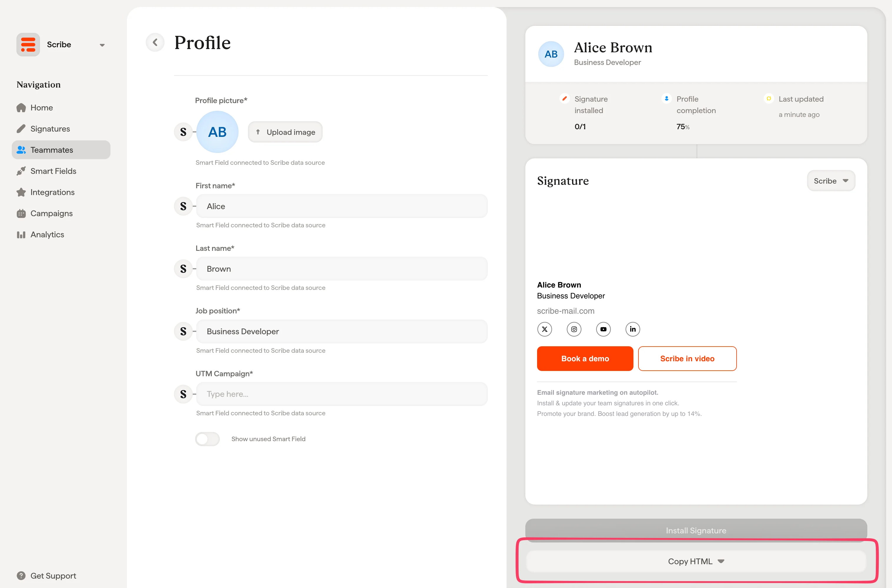Image resolution: width=892 pixels, height=588 pixels.
Task: Click the X (Twitter) social icon in signature
Action: pos(545,329)
